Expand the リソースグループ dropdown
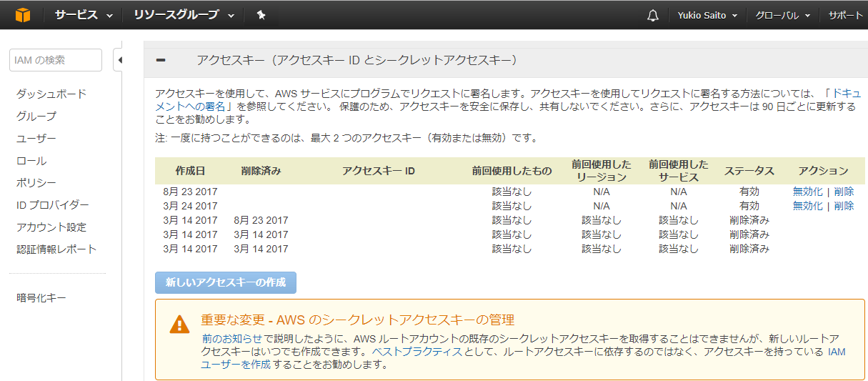This screenshot has height=381, width=868. [x=183, y=15]
